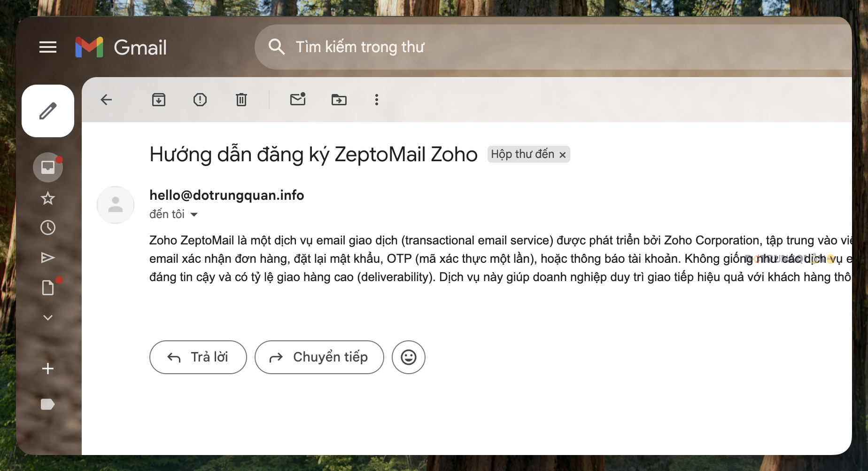Click the 'Chuyển tiếp' forward button
Viewport: 868px width, 471px height.
[x=319, y=357]
